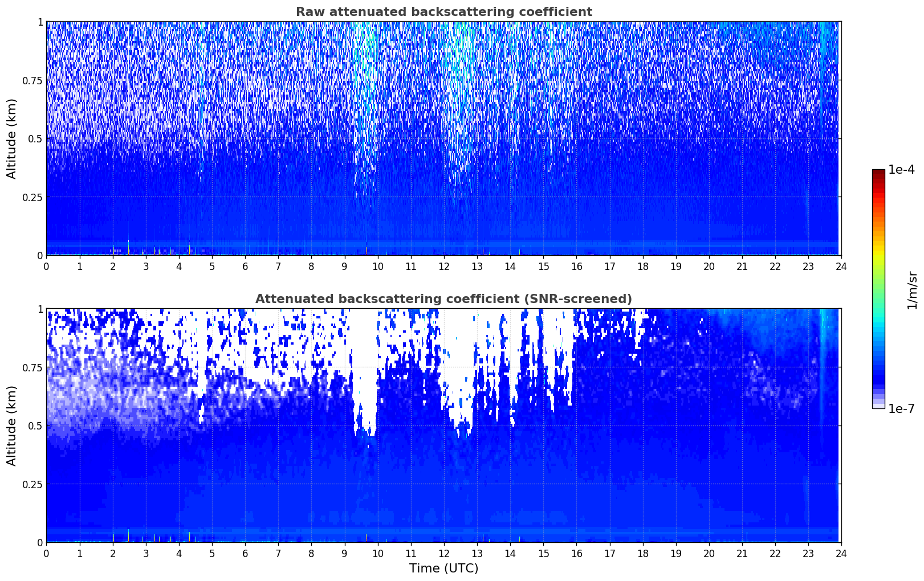Click hour 21 tick under the bottom plot
The image size is (924, 581).
click(742, 553)
